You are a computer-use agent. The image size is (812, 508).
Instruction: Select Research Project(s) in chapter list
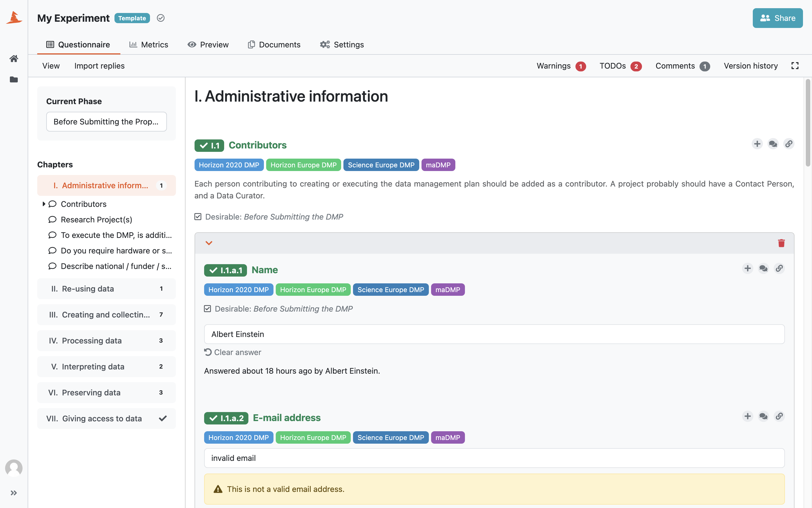(x=96, y=220)
